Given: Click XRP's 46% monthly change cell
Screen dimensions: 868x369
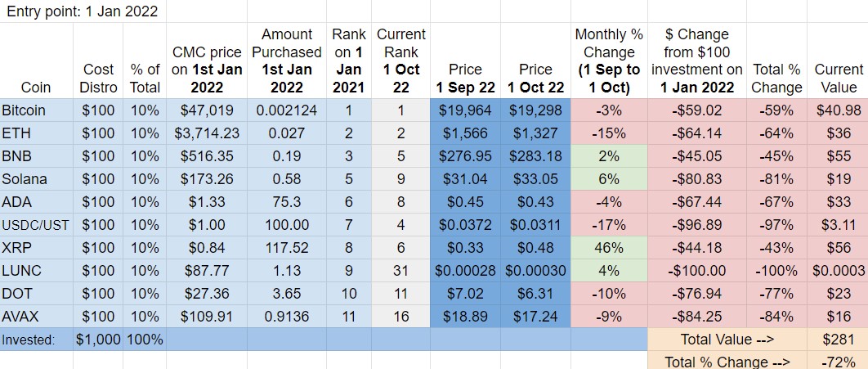Looking at the screenshot, I should (609, 248).
